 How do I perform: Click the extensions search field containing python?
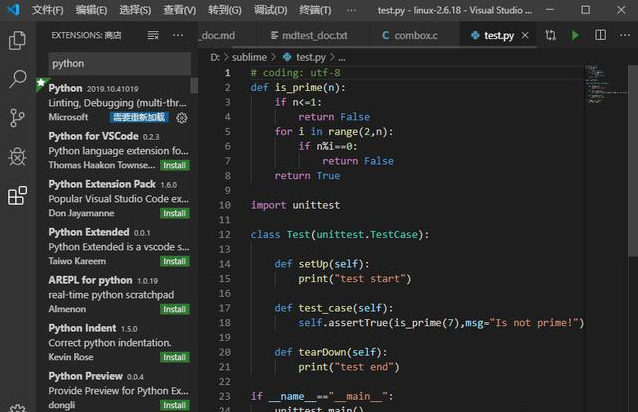coord(120,63)
